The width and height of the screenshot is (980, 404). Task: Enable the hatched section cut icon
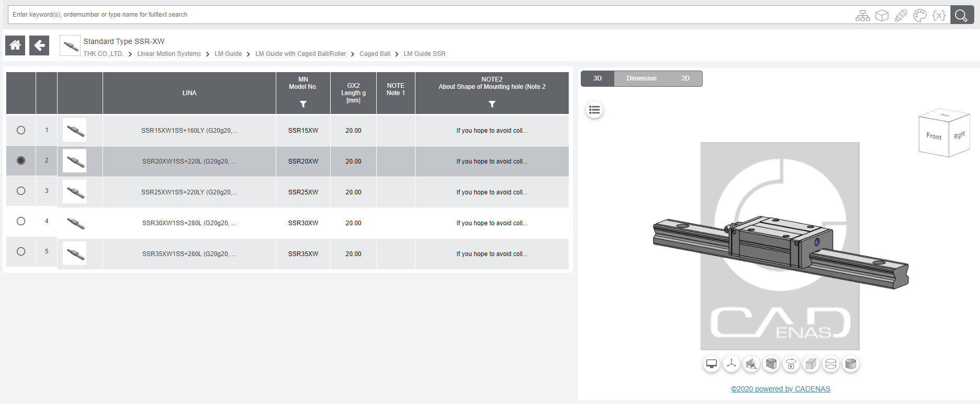click(771, 364)
